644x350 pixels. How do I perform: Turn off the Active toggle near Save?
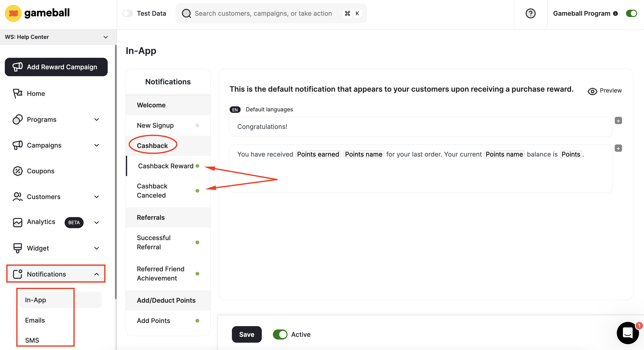tap(280, 334)
